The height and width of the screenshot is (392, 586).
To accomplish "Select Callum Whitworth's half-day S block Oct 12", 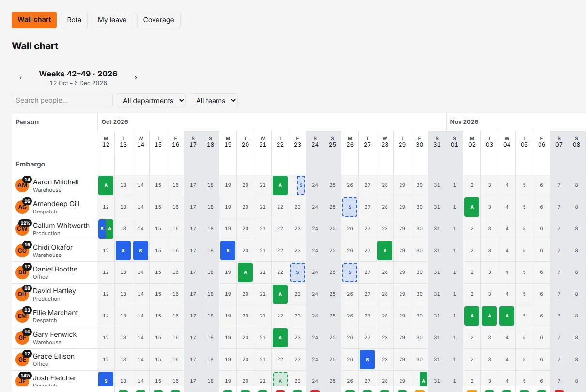I will (102, 229).
